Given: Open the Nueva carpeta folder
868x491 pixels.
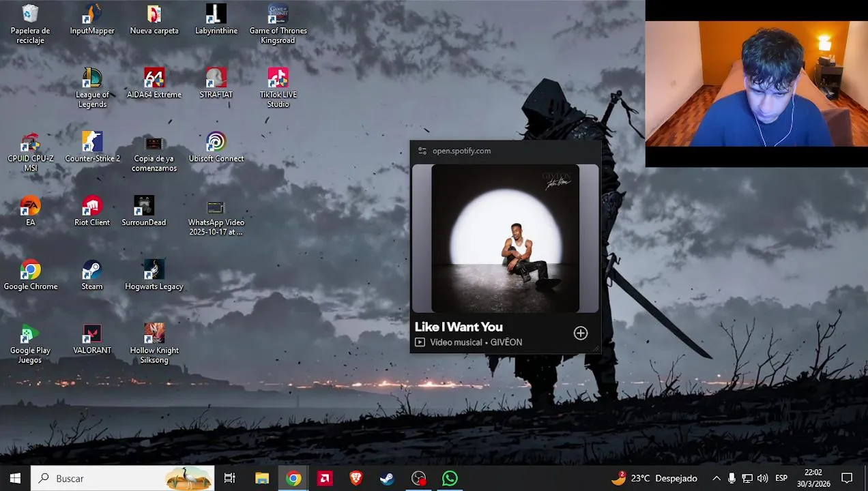Looking at the screenshot, I should click(154, 20).
